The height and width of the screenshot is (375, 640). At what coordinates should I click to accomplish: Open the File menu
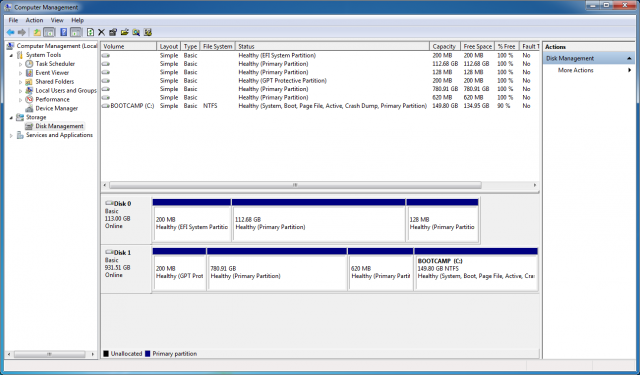tap(13, 20)
